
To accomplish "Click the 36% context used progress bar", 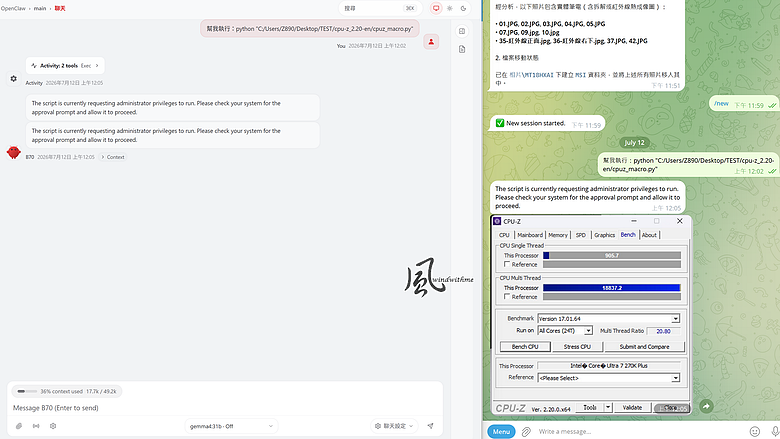I will [25, 391].
